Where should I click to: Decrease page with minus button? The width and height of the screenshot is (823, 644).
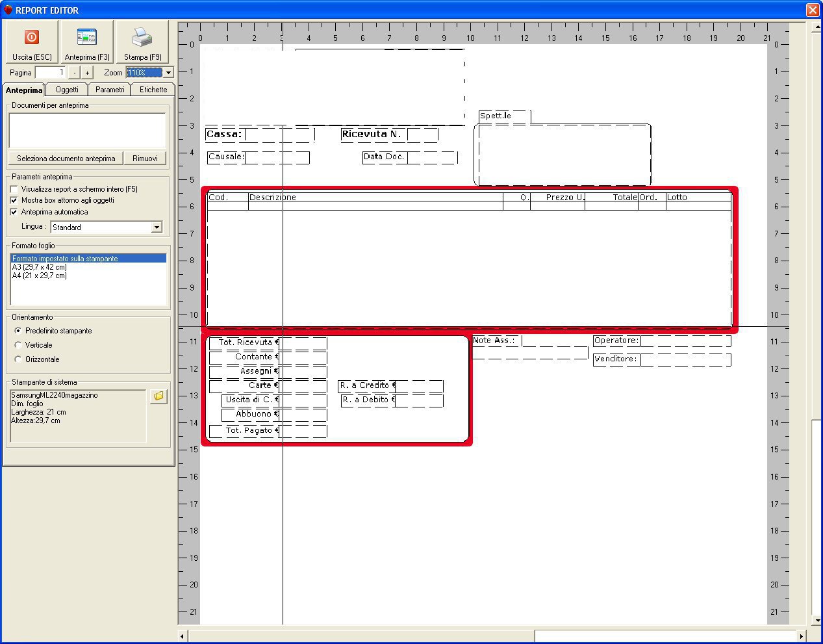[x=75, y=73]
